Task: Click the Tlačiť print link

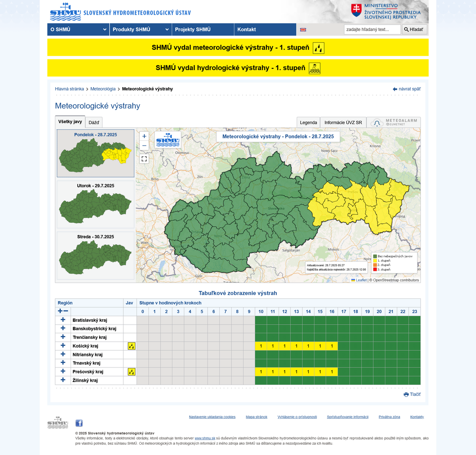Action: [412, 394]
